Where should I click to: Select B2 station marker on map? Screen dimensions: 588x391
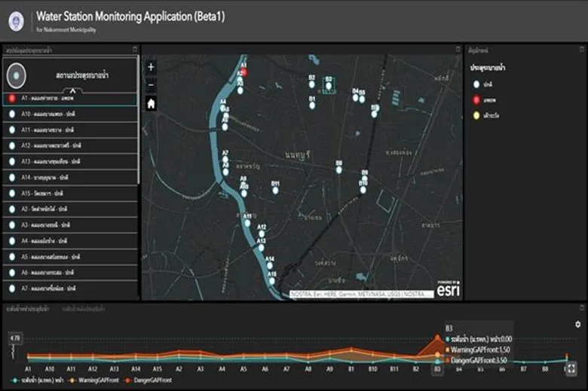pos(311,84)
